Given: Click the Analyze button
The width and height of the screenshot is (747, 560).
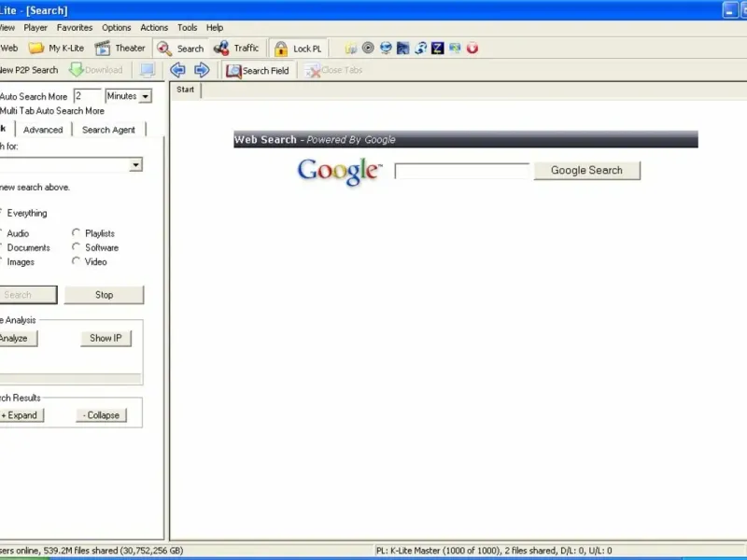Looking at the screenshot, I should click(x=18, y=338).
